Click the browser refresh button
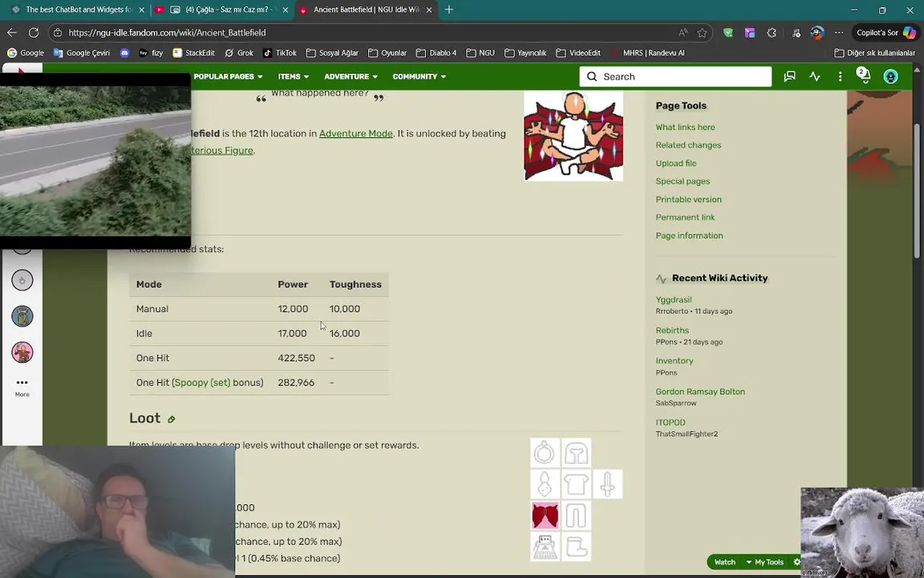This screenshot has width=924, height=578. point(34,33)
